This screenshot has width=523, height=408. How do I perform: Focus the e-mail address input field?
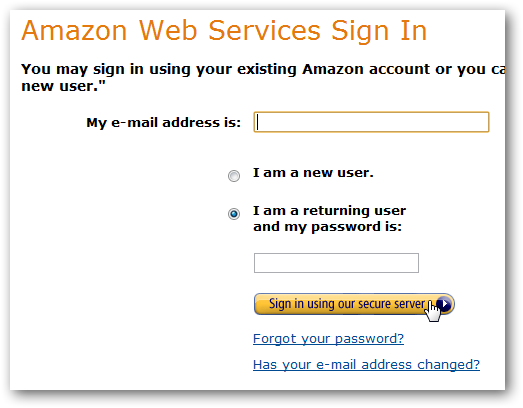pos(371,122)
